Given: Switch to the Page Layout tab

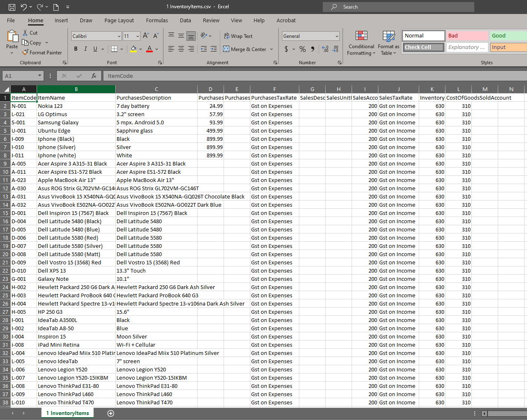Looking at the screenshot, I should [x=119, y=20].
